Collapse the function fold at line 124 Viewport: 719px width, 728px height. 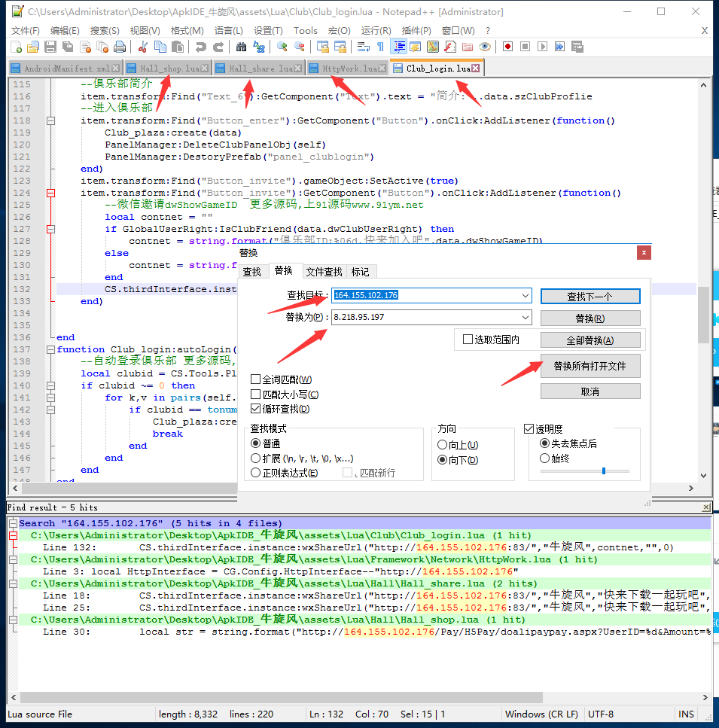pos(51,193)
